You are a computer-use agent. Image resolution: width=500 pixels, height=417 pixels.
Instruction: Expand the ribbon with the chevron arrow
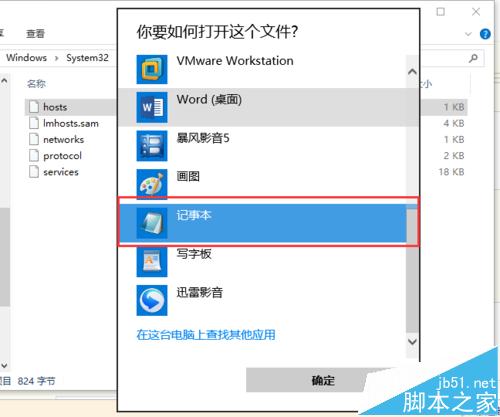[x=468, y=34]
